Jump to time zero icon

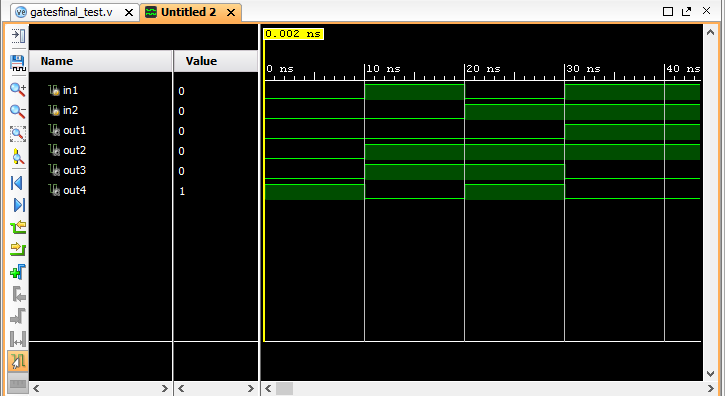[18, 183]
